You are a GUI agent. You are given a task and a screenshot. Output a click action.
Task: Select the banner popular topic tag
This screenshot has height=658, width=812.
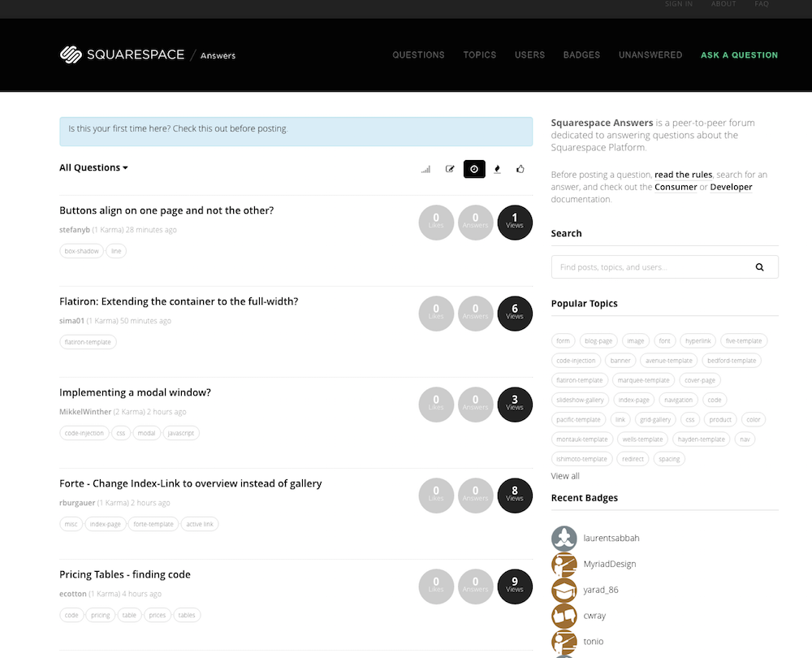pos(620,361)
